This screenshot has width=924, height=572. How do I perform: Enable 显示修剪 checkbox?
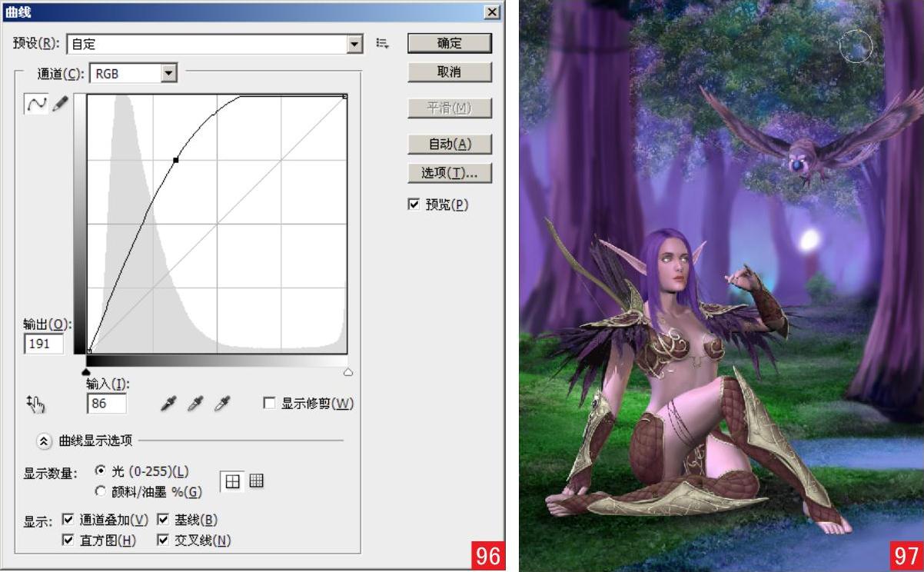269,403
